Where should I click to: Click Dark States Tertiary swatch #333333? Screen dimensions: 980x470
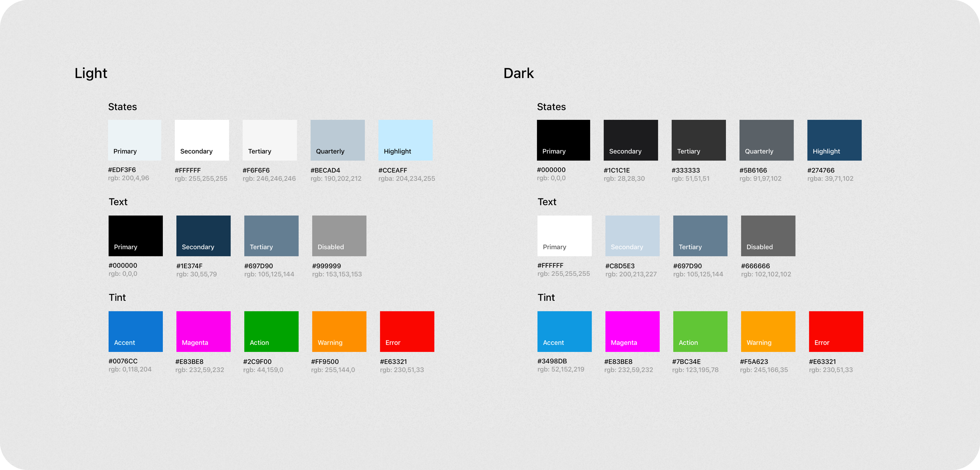point(699,140)
